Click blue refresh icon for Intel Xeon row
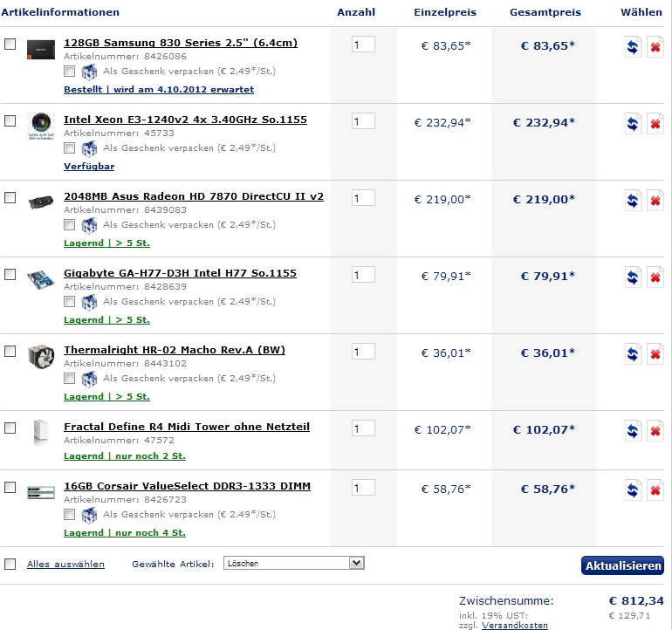This screenshot has width=672, height=630. [x=633, y=123]
